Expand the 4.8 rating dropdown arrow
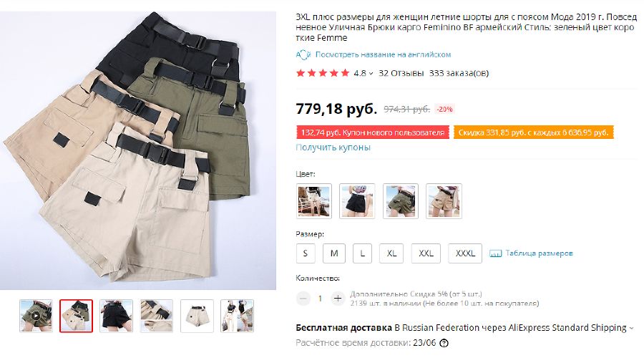 pos(371,74)
